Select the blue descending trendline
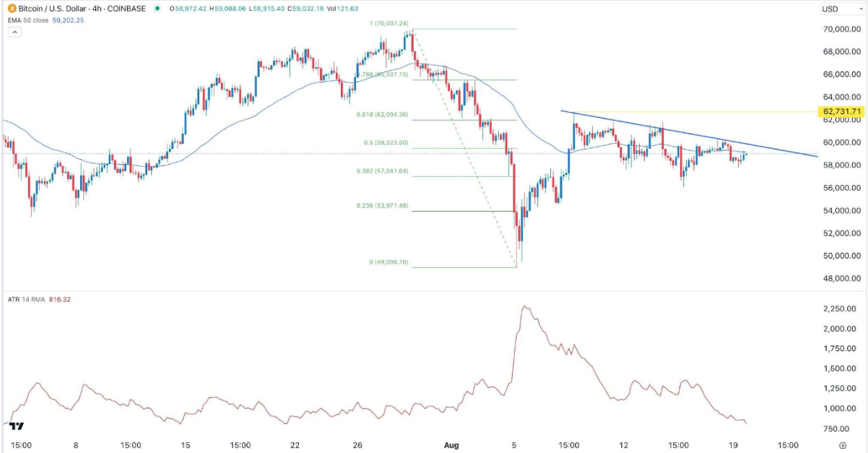The height and width of the screenshot is (453, 868). pos(686,134)
